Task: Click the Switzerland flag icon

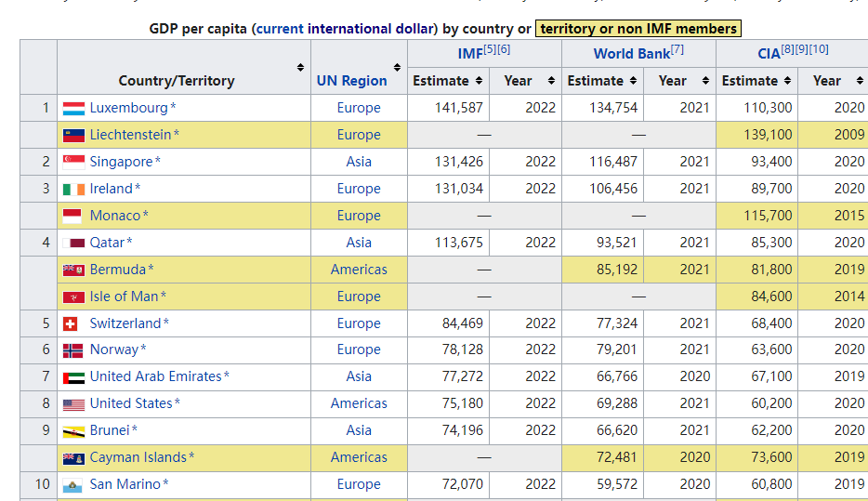Action: pos(71,323)
